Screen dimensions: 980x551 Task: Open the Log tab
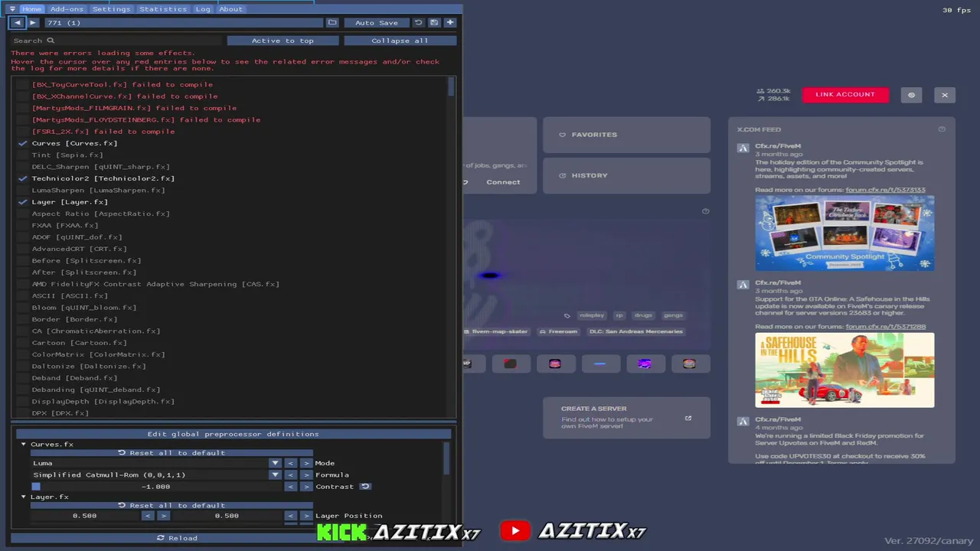[x=203, y=9]
